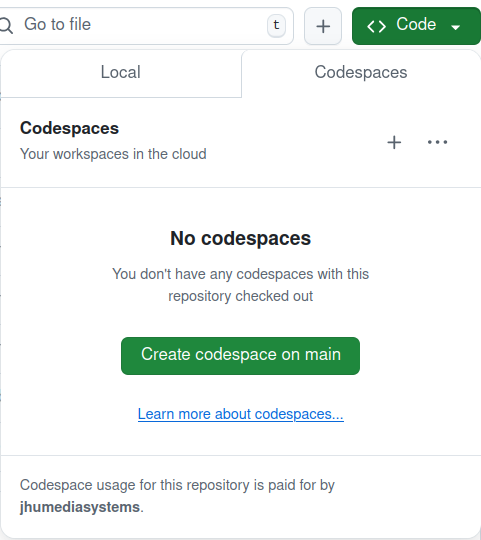
Task: Click the bold Codespaces panel heading
Action: (x=69, y=128)
